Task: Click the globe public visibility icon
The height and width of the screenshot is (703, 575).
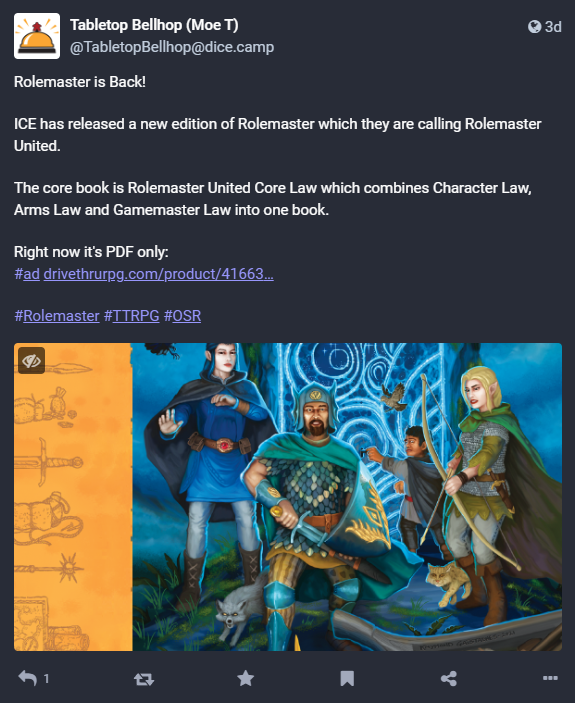Action: [x=534, y=27]
